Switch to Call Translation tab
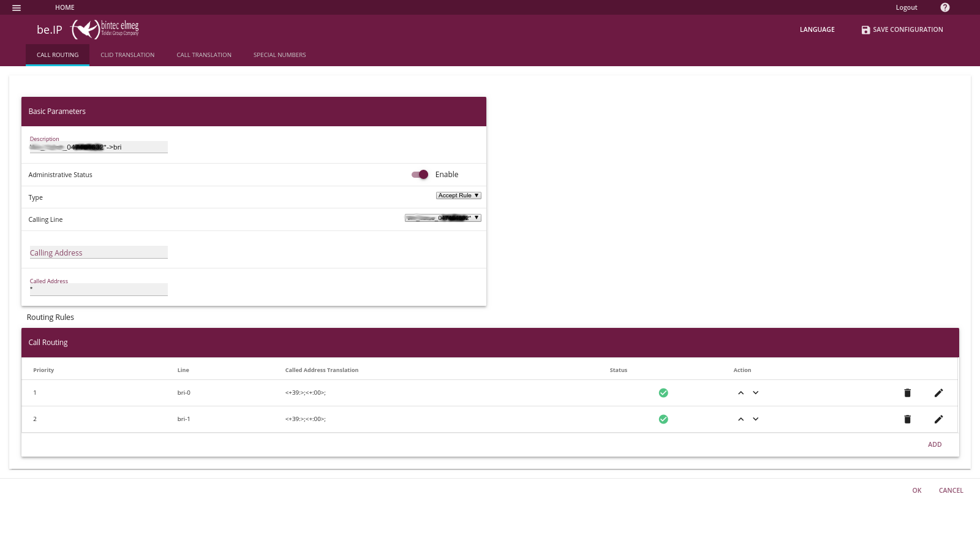The height and width of the screenshot is (551, 980). (204, 55)
